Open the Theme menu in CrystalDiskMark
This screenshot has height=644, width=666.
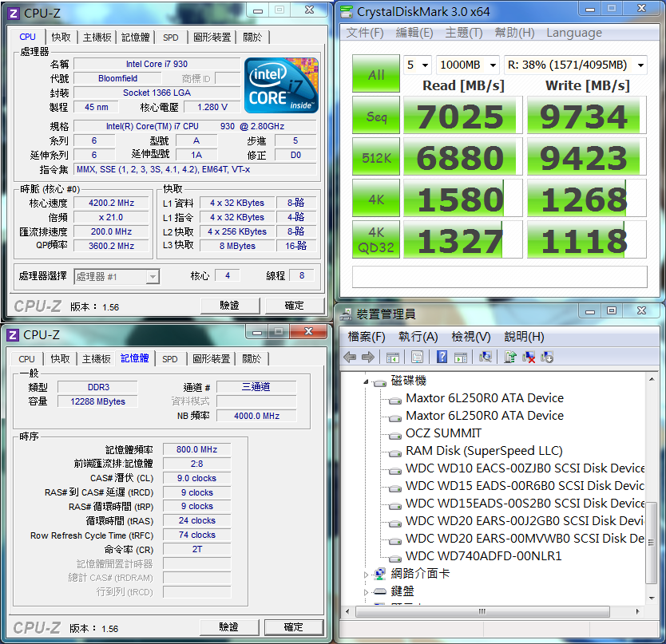(x=463, y=33)
